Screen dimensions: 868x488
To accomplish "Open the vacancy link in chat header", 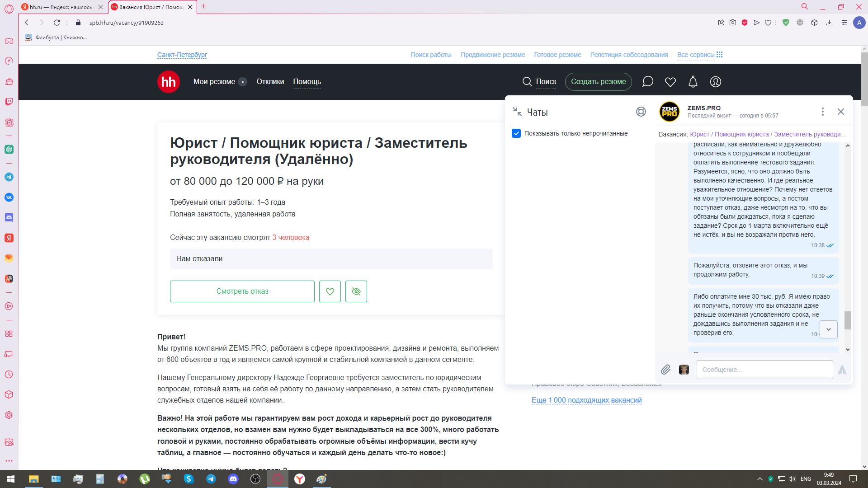I will coord(768,134).
